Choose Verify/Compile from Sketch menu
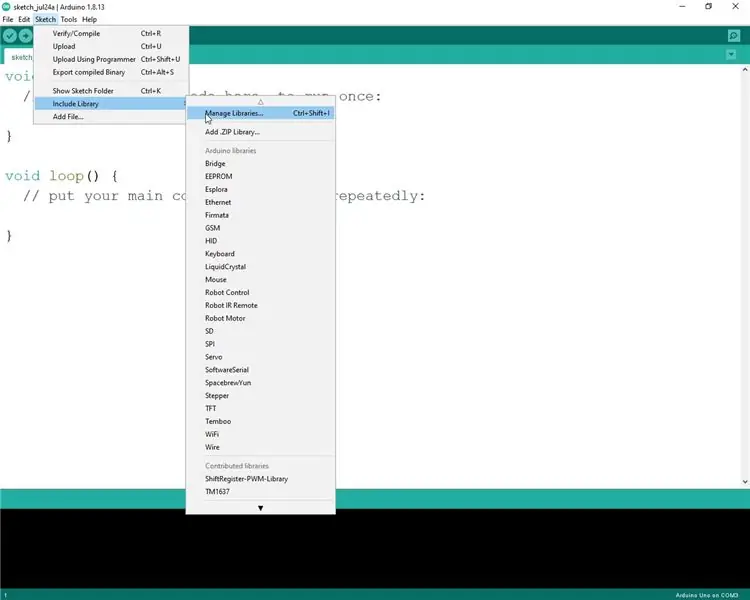The width and height of the screenshot is (750, 600). point(111,33)
